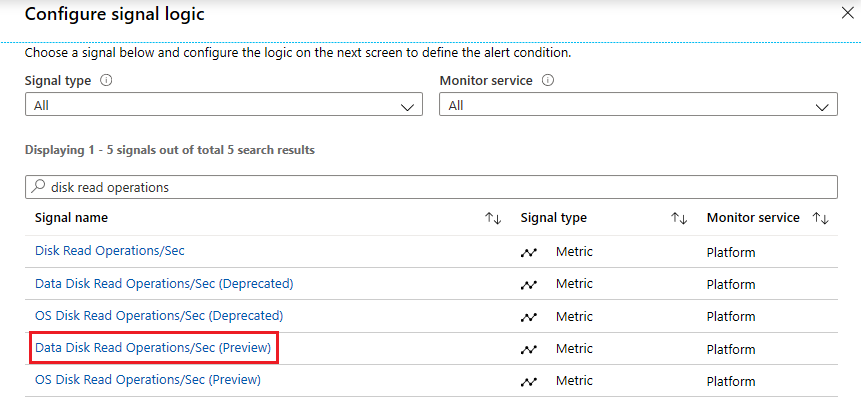
Task: Click the search magnifier icon
Action: pyautogui.click(x=39, y=187)
